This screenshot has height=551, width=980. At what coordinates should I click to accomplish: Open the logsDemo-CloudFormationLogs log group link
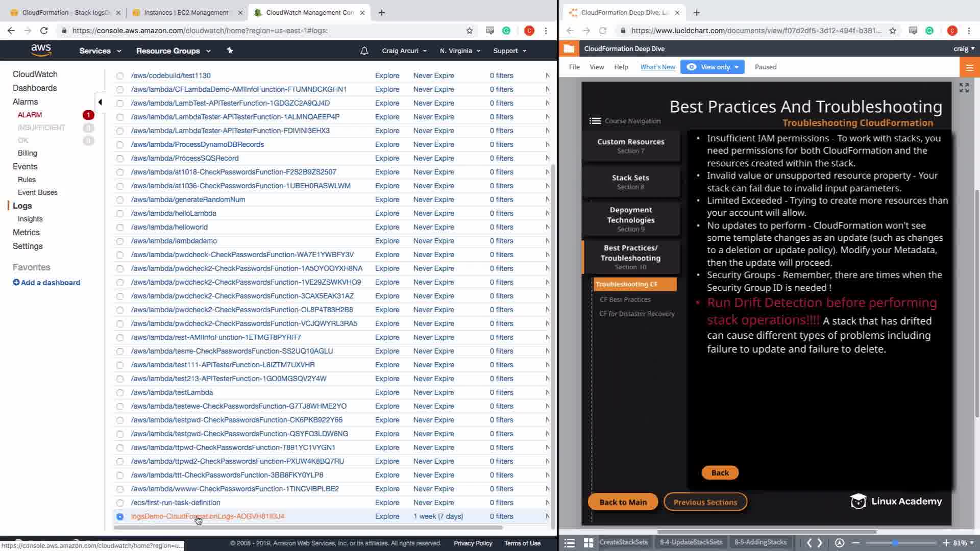click(x=207, y=516)
